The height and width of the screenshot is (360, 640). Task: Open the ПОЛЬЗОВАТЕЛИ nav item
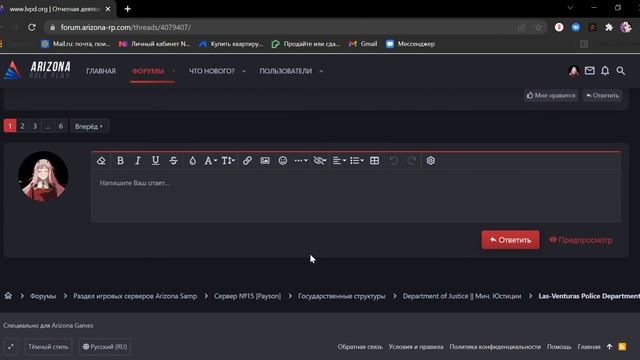tap(286, 71)
